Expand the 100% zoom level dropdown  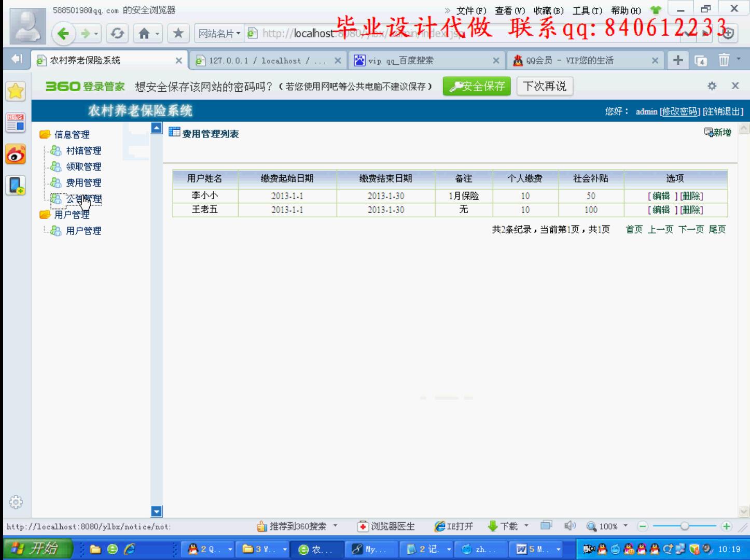point(626,526)
